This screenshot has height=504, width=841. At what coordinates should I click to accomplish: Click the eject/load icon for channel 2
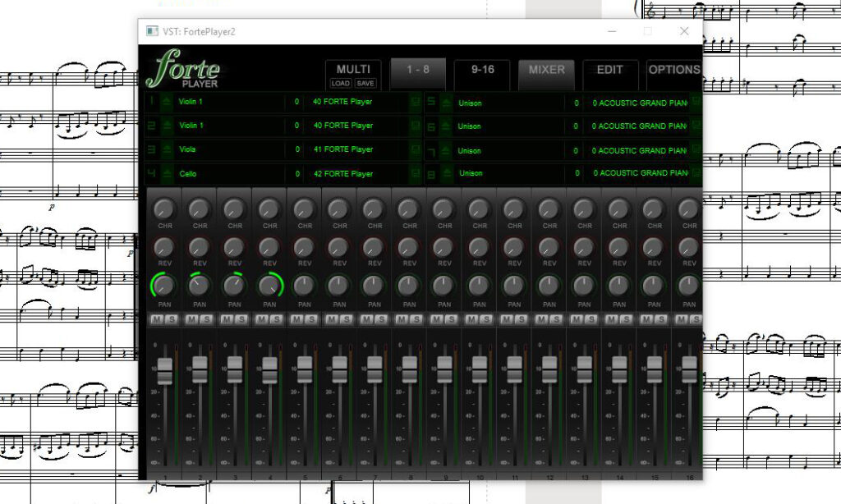point(167,125)
